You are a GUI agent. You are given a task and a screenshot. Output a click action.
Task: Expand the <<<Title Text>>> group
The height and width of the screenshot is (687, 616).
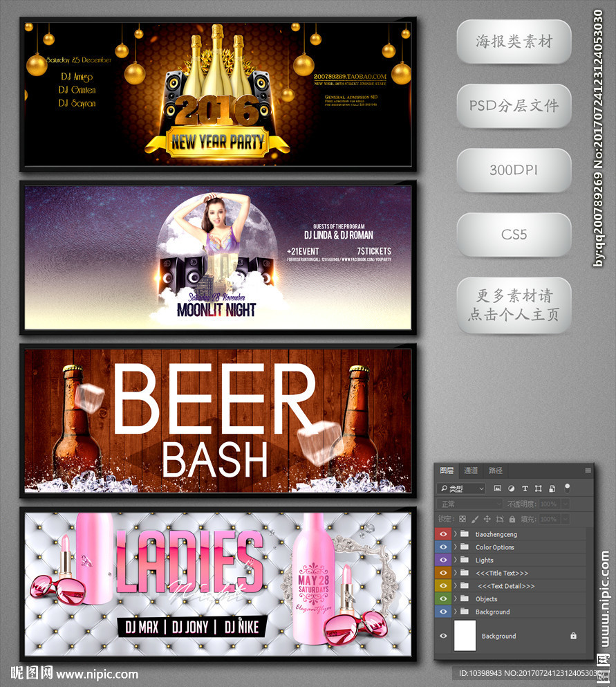click(x=456, y=573)
